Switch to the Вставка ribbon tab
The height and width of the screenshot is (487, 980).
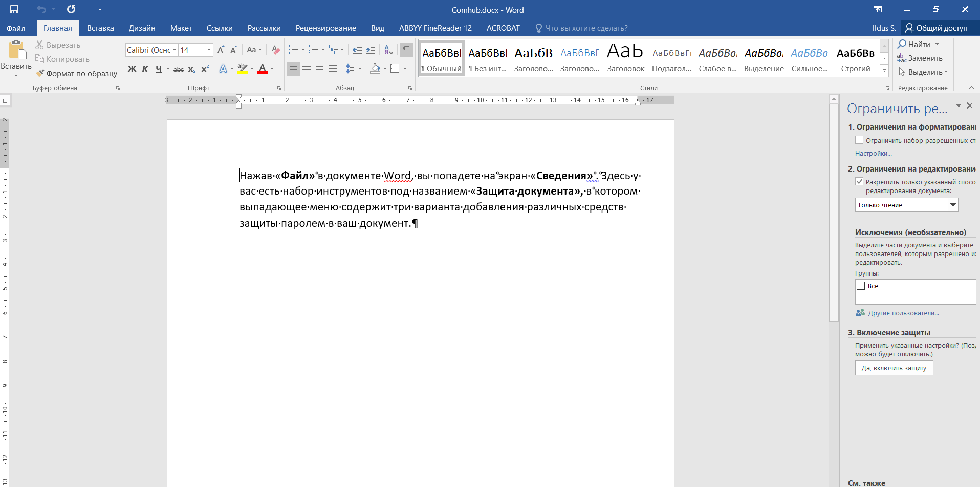click(100, 28)
